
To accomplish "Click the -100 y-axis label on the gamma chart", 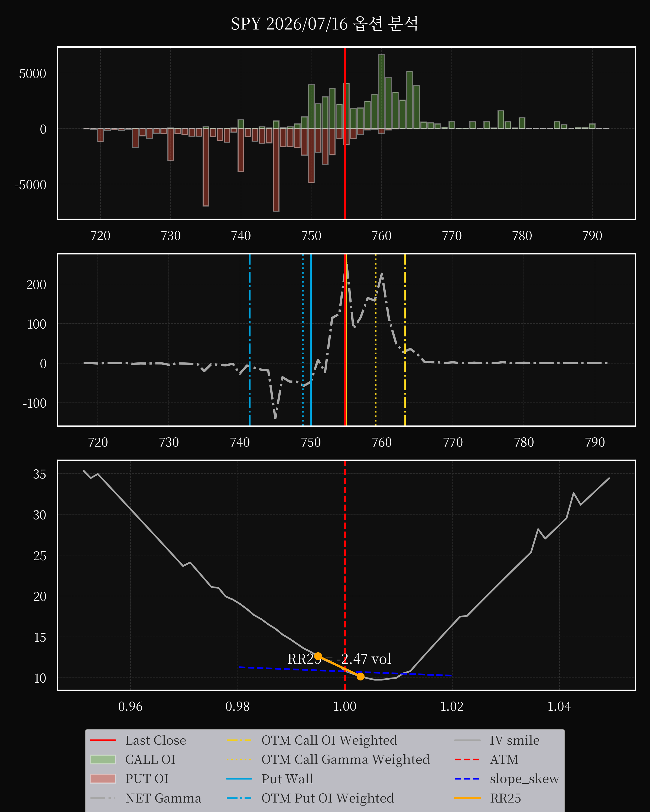I will pyautogui.click(x=35, y=403).
